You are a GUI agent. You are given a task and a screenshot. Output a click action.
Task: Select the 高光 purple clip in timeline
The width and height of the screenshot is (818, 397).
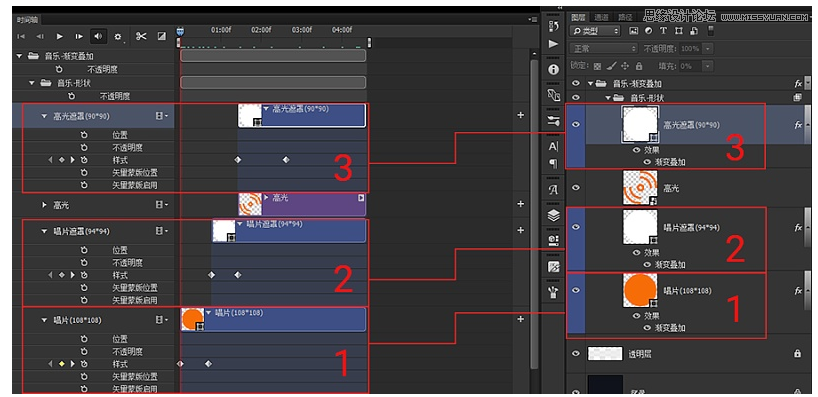pyautogui.click(x=303, y=204)
